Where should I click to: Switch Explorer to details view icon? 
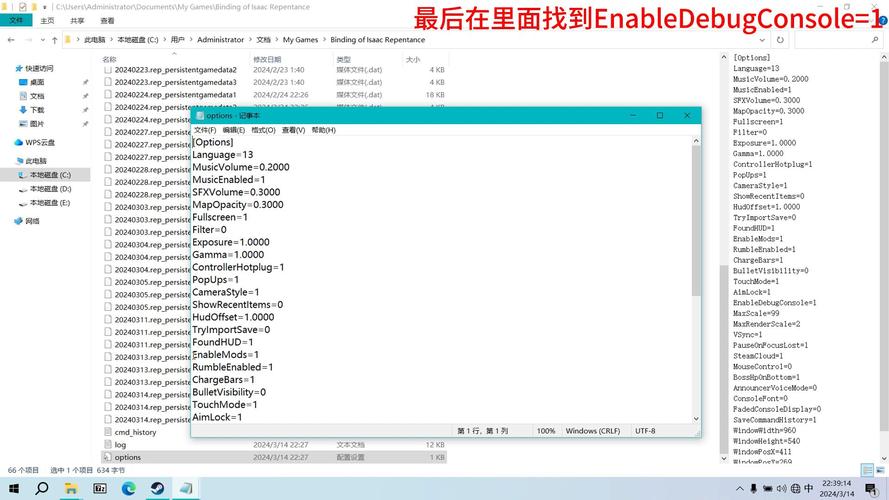(x=867, y=470)
